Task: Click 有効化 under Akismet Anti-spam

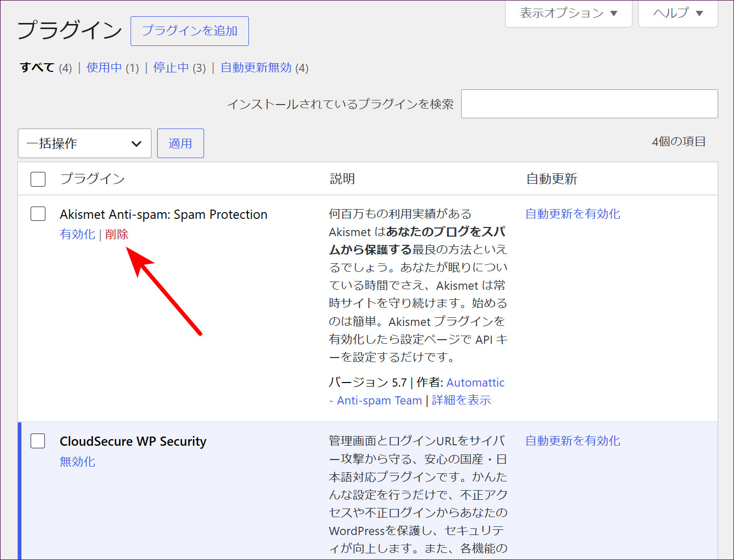Action: coord(78,234)
